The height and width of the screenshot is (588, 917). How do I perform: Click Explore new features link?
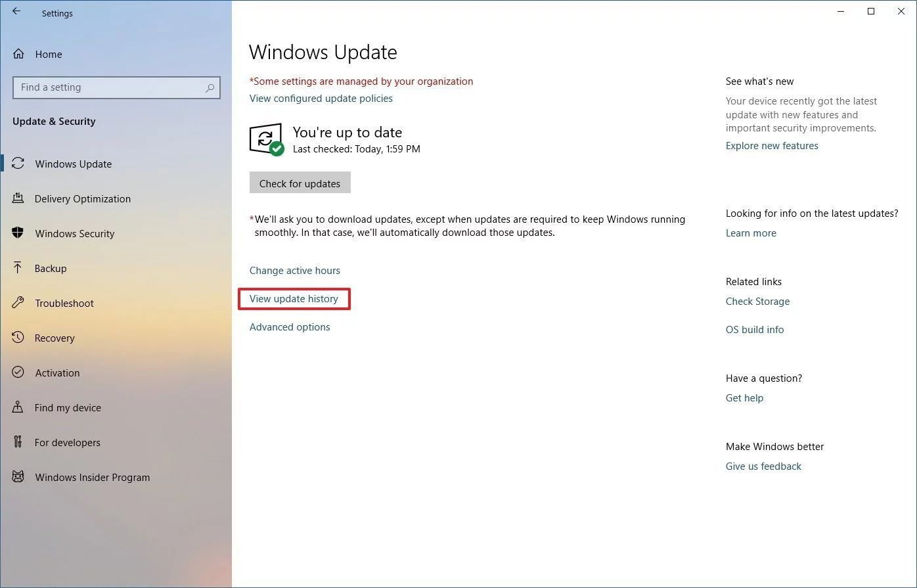772,146
